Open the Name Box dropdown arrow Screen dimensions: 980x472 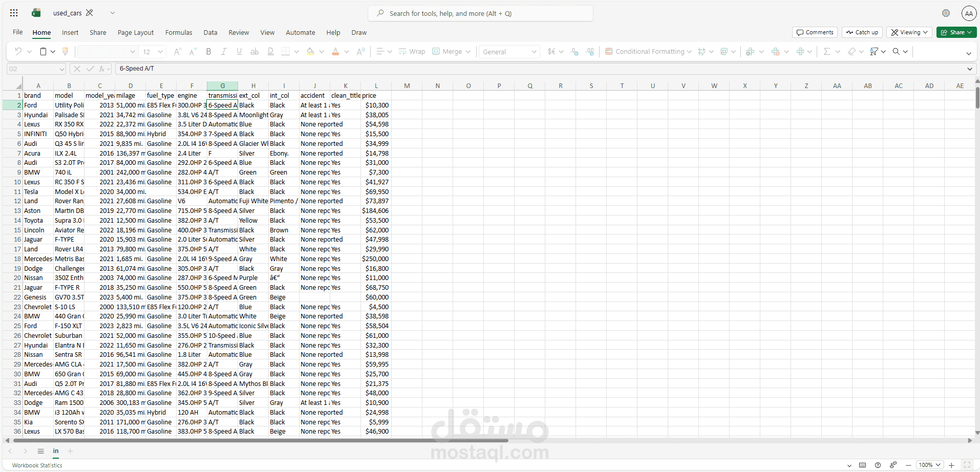[62, 69]
